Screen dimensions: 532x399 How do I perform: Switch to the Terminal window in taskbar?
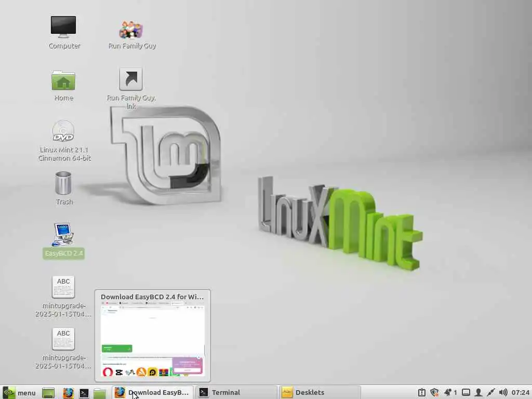[x=236, y=393]
